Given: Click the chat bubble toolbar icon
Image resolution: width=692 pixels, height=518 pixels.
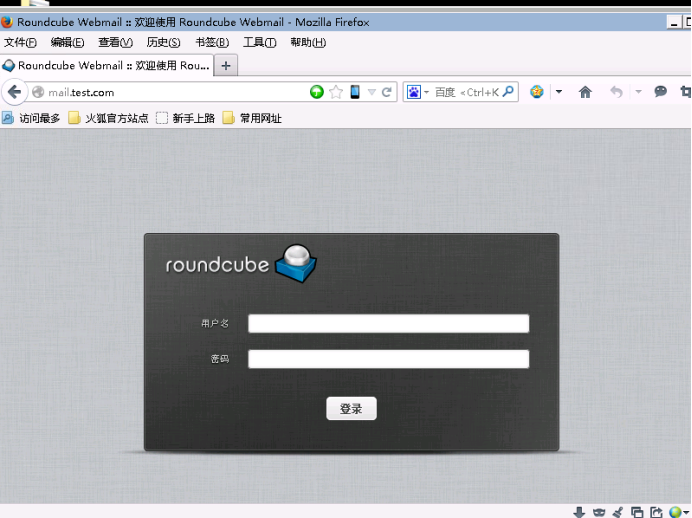Looking at the screenshot, I should click(x=660, y=91).
